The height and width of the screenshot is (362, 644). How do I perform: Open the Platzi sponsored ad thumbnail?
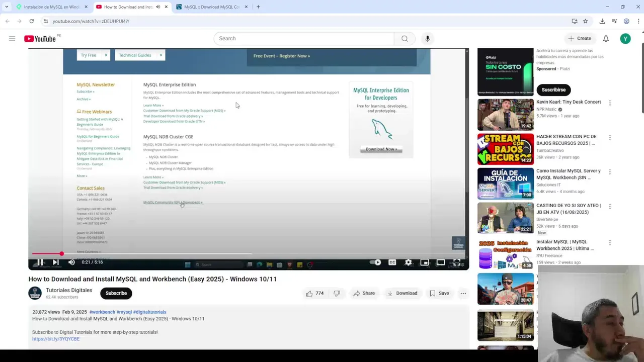click(x=505, y=71)
